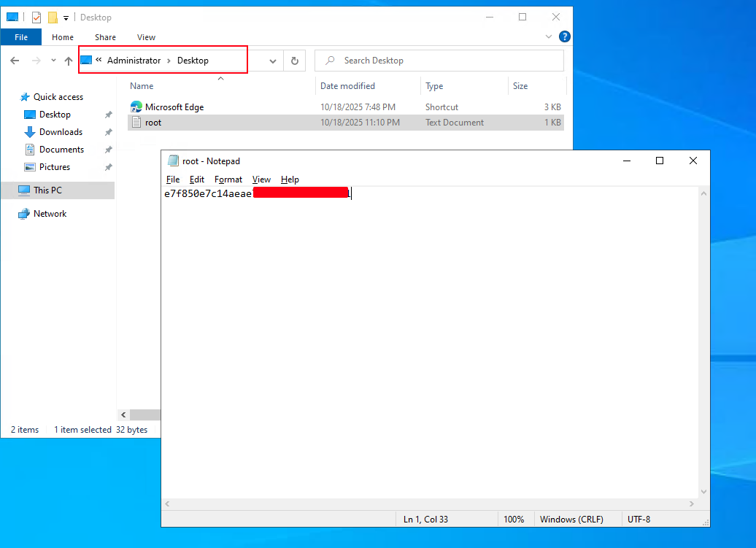Click the pin icon next to Desktop

109,115
